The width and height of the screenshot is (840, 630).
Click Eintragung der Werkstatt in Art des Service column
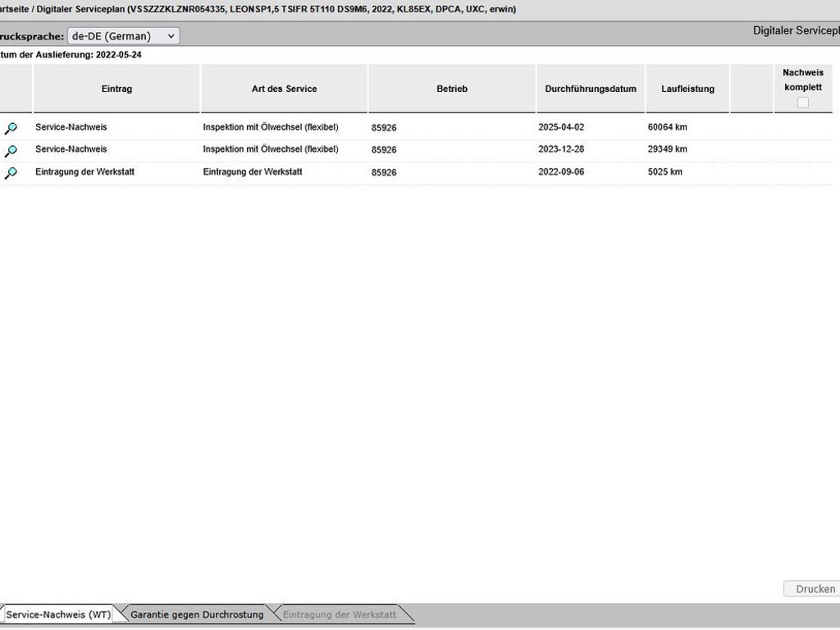[253, 172]
